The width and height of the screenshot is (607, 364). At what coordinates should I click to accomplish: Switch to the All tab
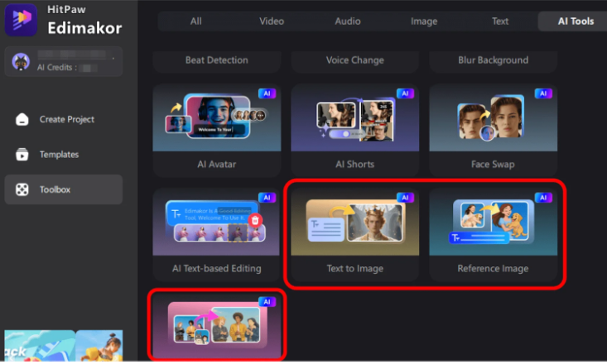click(195, 22)
